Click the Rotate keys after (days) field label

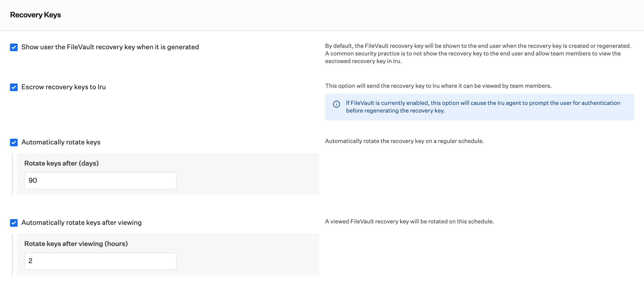tap(61, 163)
